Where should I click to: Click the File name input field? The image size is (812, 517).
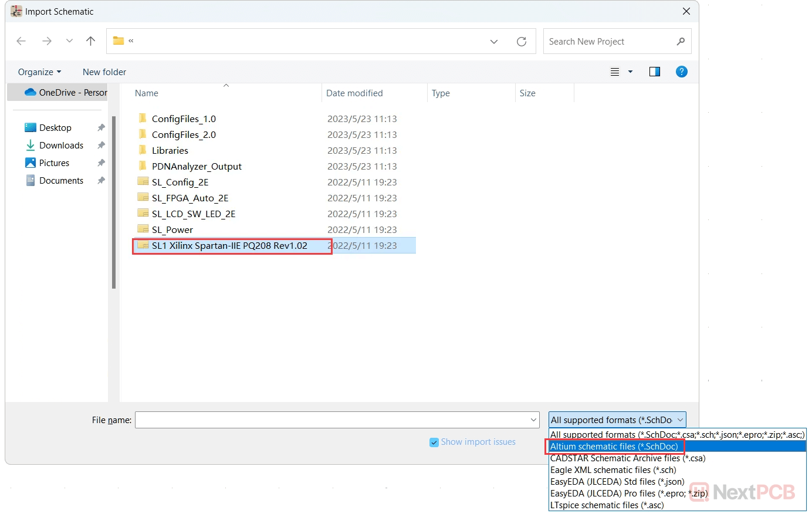coord(331,420)
